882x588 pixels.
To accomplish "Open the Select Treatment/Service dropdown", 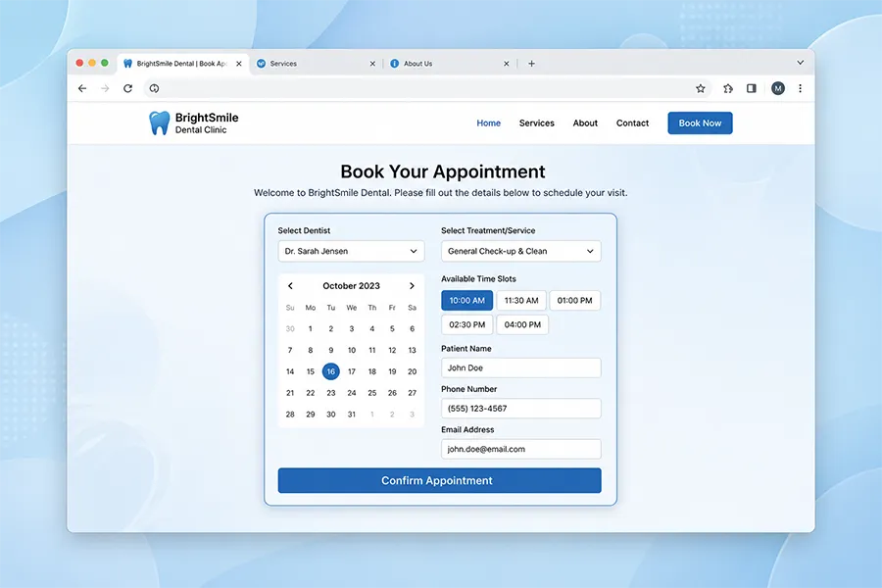I will pyautogui.click(x=521, y=251).
